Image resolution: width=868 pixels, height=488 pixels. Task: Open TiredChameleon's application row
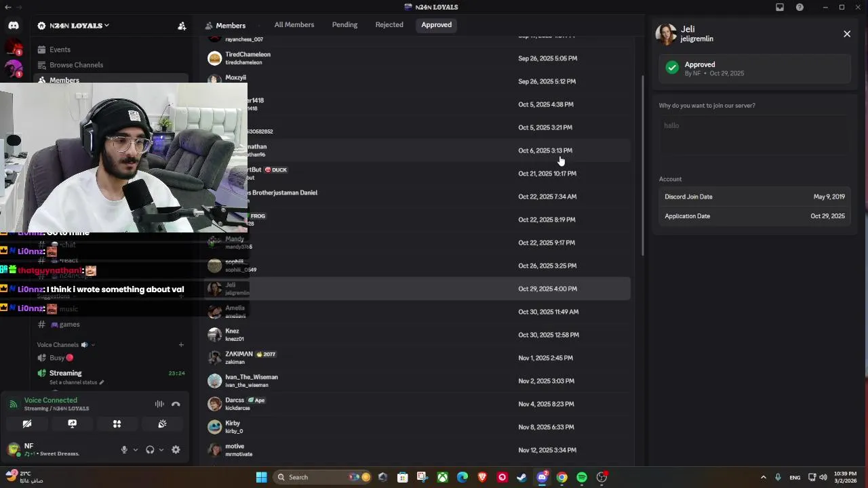pyautogui.click(x=417, y=58)
